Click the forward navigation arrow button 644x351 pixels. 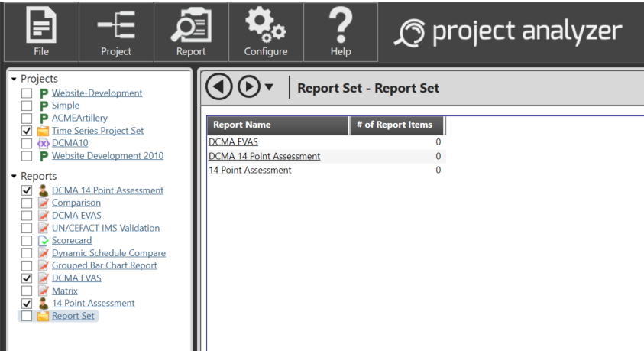click(x=249, y=87)
